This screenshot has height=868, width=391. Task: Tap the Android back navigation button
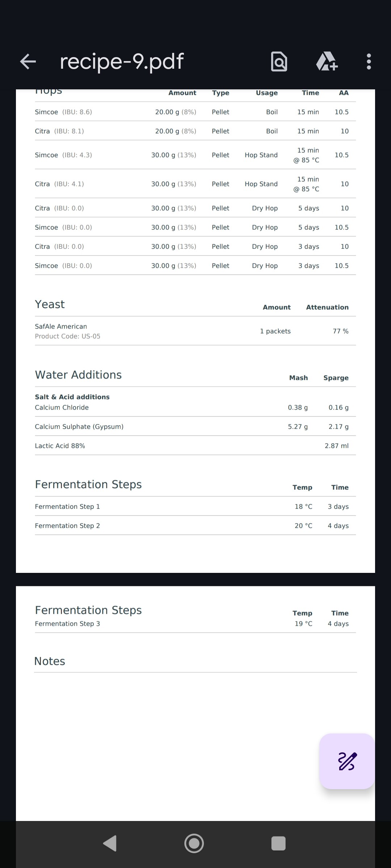[x=110, y=843]
